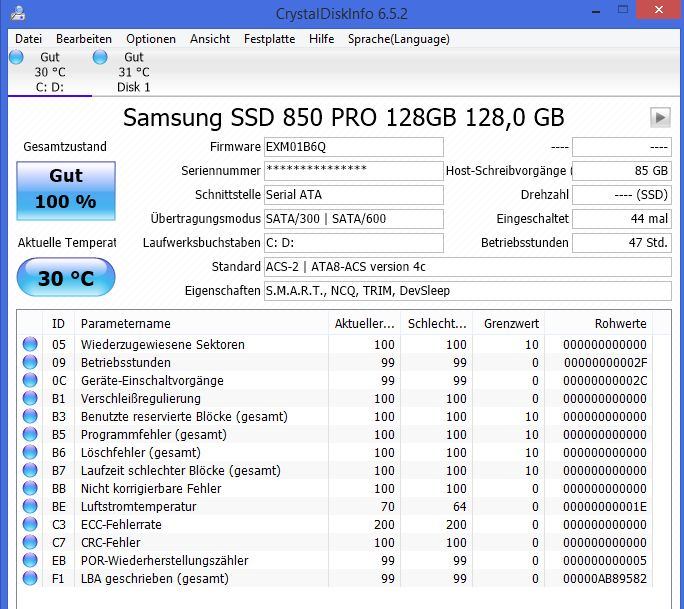Select ECC-Fehlerrate parameter name
Viewport: 684px width, 609px height.
click(121, 524)
